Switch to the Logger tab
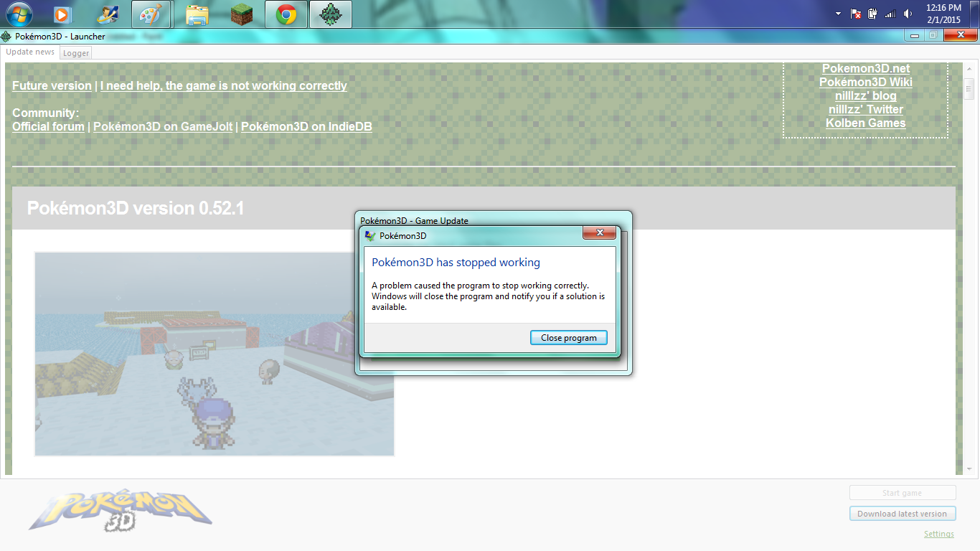The height and width of the screenshot is (551, 980). click(x=75, y=52)
